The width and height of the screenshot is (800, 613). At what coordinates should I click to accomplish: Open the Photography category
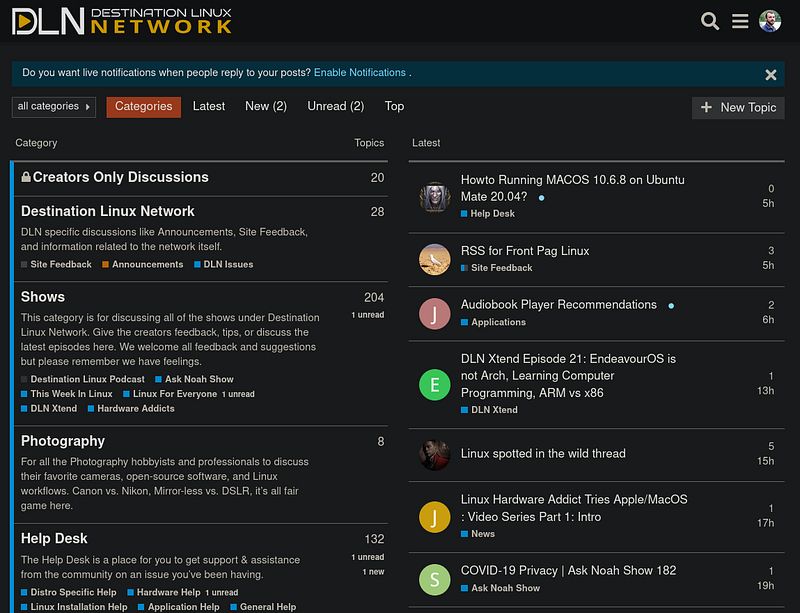tap(63, 441)
